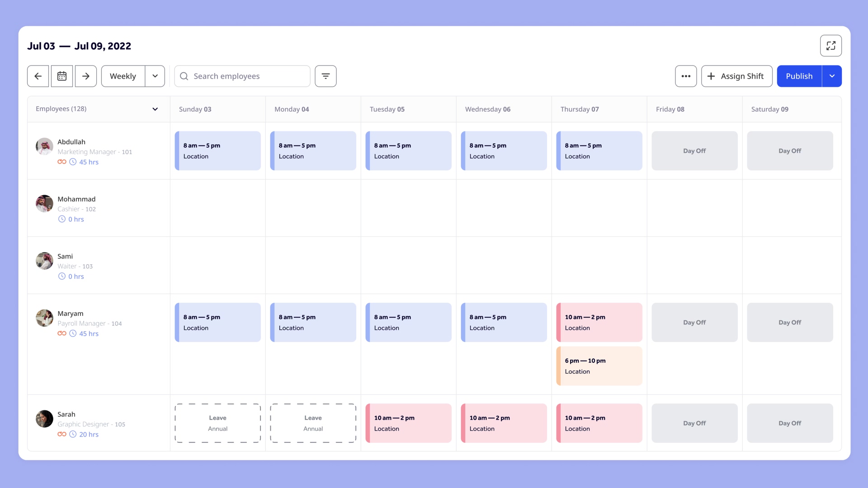Expand the Publish button dropdown arrow
The height and width of the screenshot is (488, 868).
point(832,75)
